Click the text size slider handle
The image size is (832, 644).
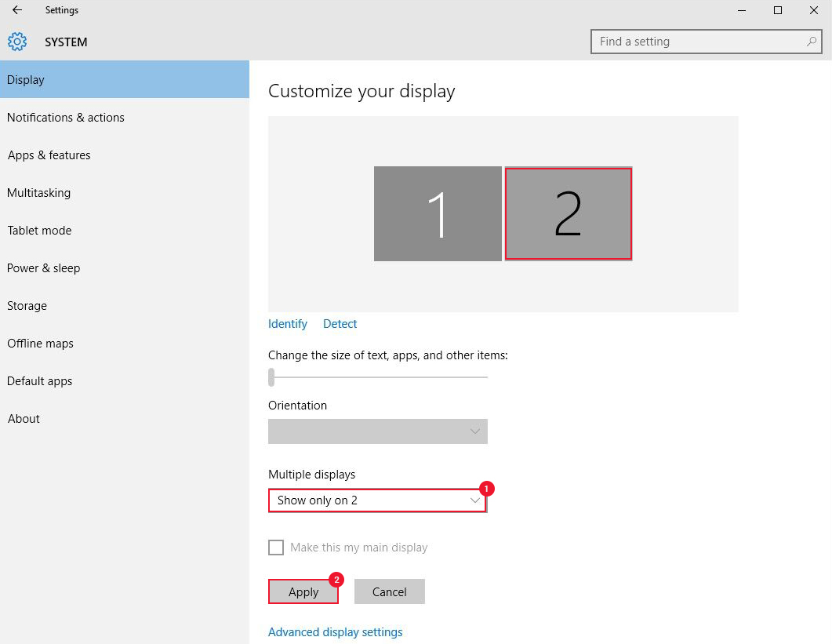(x=271, y=377)
